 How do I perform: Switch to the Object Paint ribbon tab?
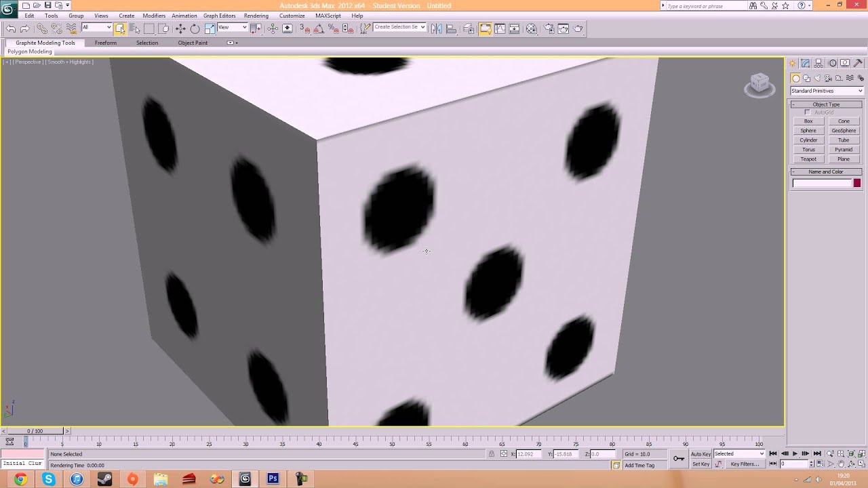[x=193, y=43]
